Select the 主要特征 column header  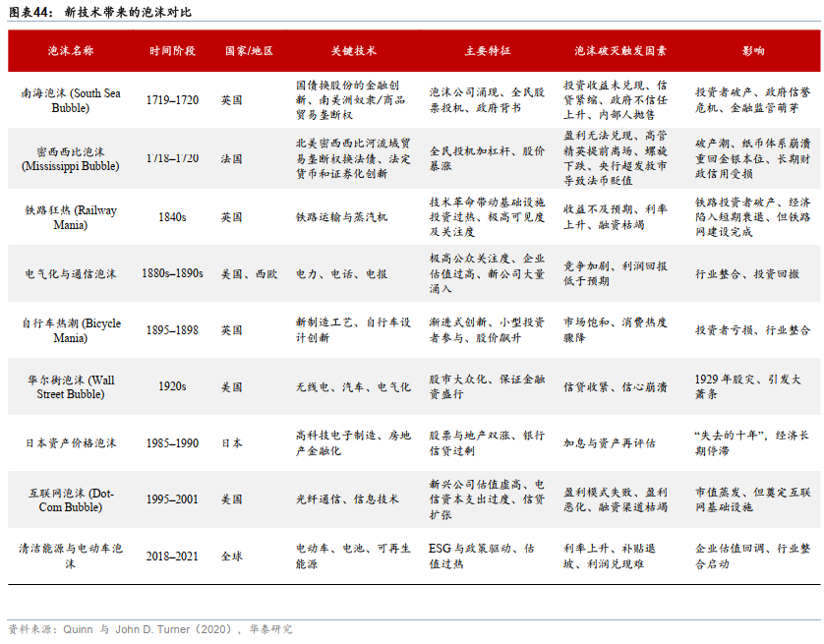[488, 50]
